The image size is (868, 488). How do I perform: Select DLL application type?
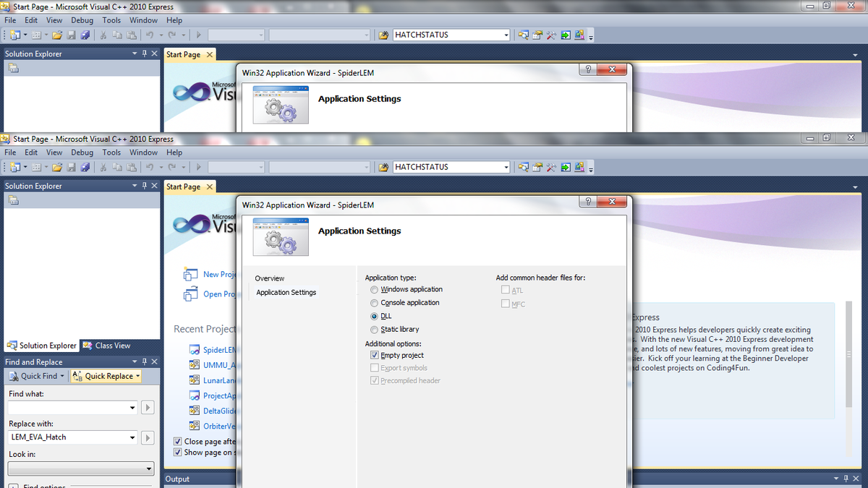pos(374,316)
